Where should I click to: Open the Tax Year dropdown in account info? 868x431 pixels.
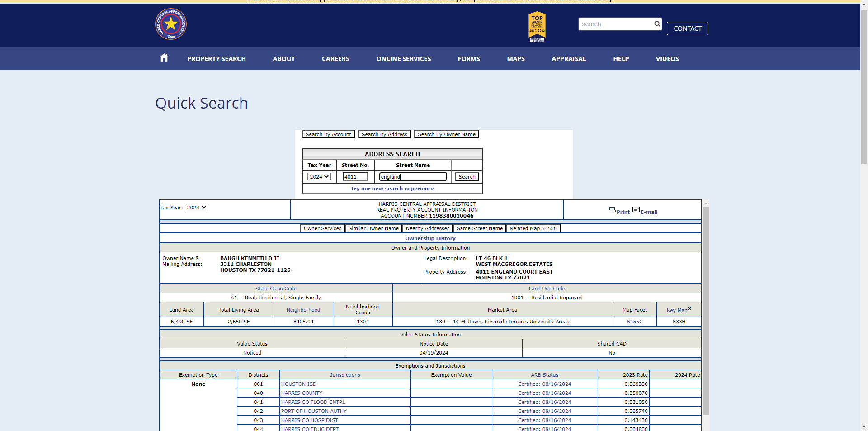point(197,208)
